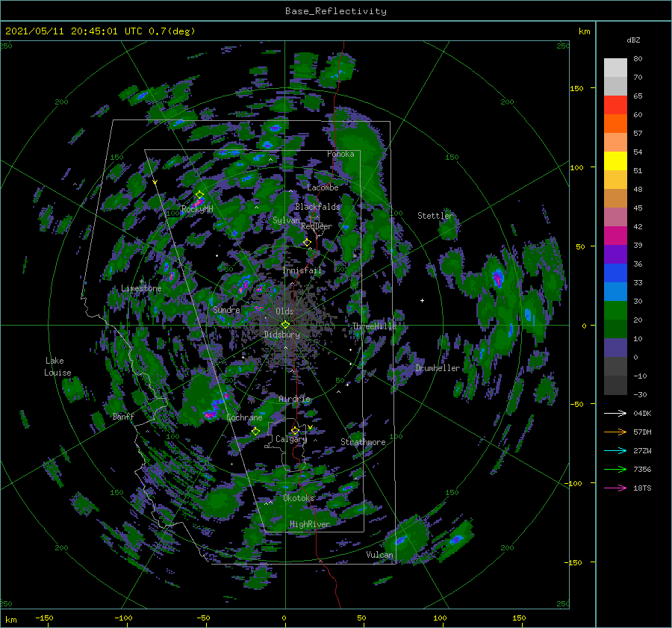Click the yellow diamond marker above RockyMH
The height and width of the screenshot is (628, 672).
(199, 195)
